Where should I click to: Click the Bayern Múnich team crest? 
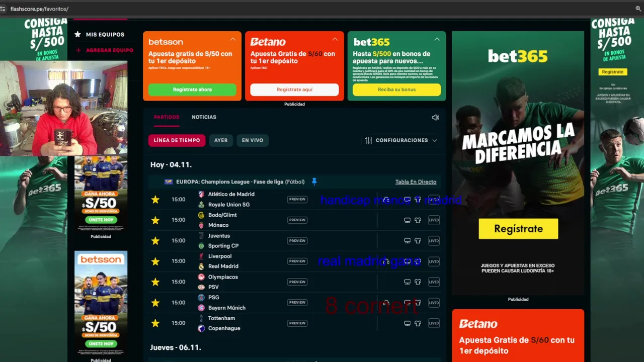click(201, 308)
